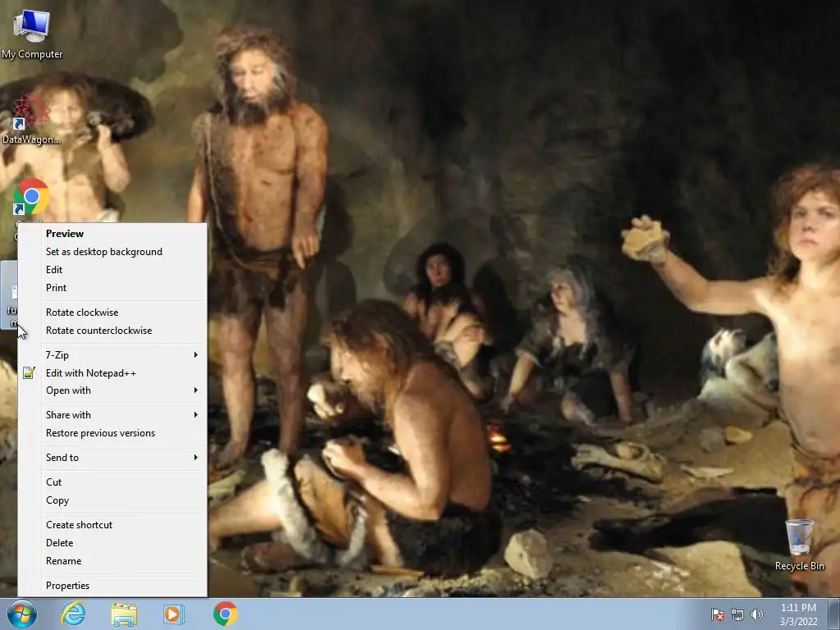Open the My Computer desktop icon
Screen dimensions: 840x630
(32, 34)
